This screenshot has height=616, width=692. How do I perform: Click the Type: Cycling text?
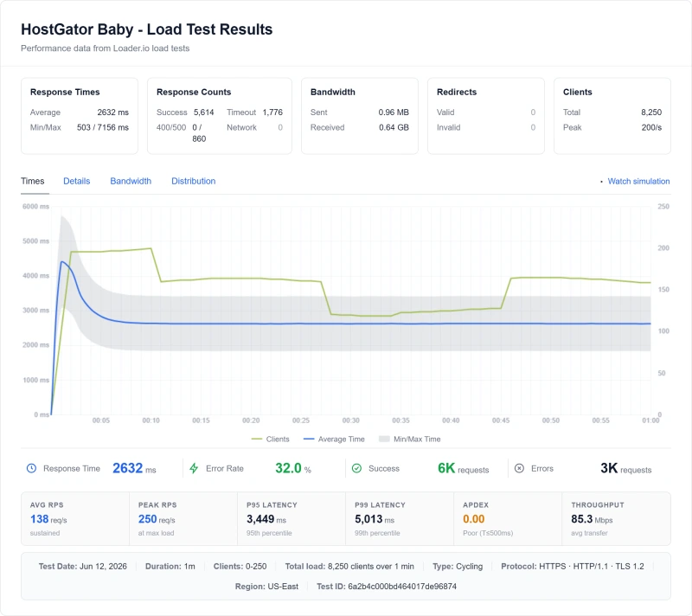click(x=458, y=566)
